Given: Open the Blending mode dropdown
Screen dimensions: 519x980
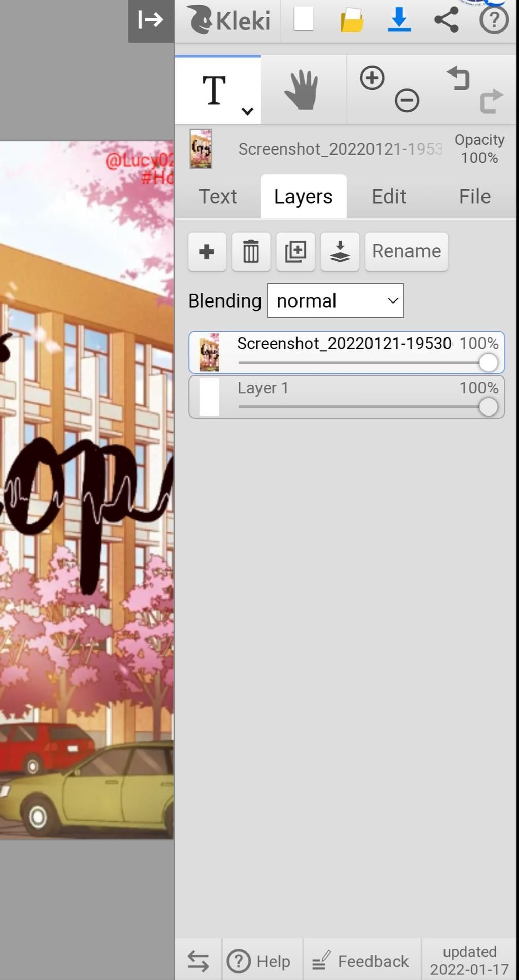Looking at the screenshot, I should (x=336, y=301).
